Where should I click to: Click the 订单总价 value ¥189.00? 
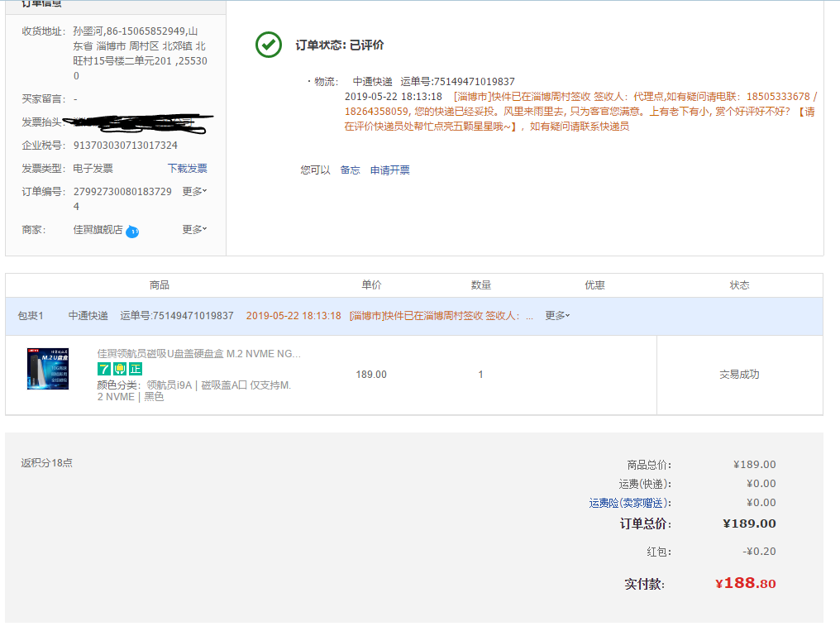[749, 523]
